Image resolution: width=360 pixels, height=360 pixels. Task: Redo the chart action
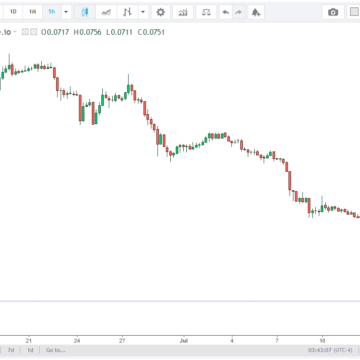tap(238, 12)
